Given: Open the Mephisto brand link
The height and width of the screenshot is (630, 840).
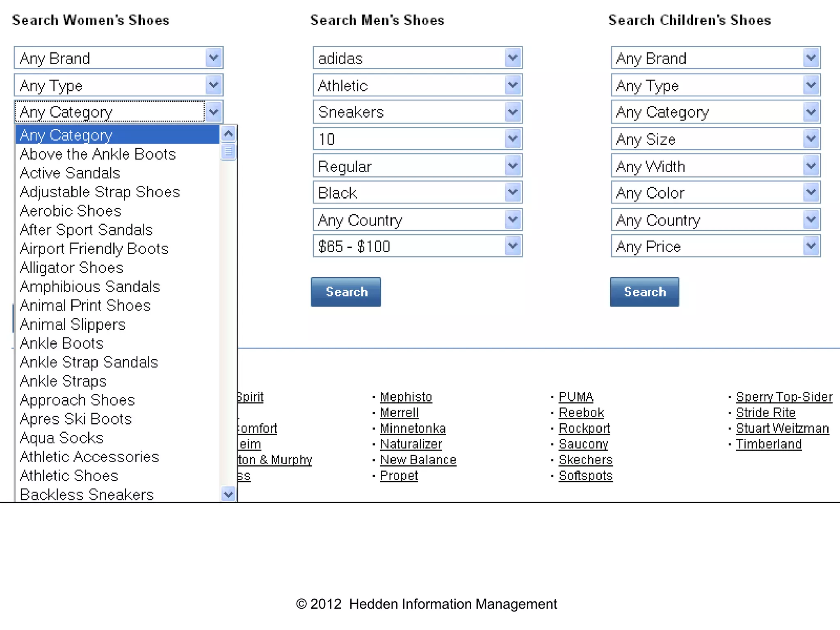Looking at the screenshot, I should [x=406, y=397].
